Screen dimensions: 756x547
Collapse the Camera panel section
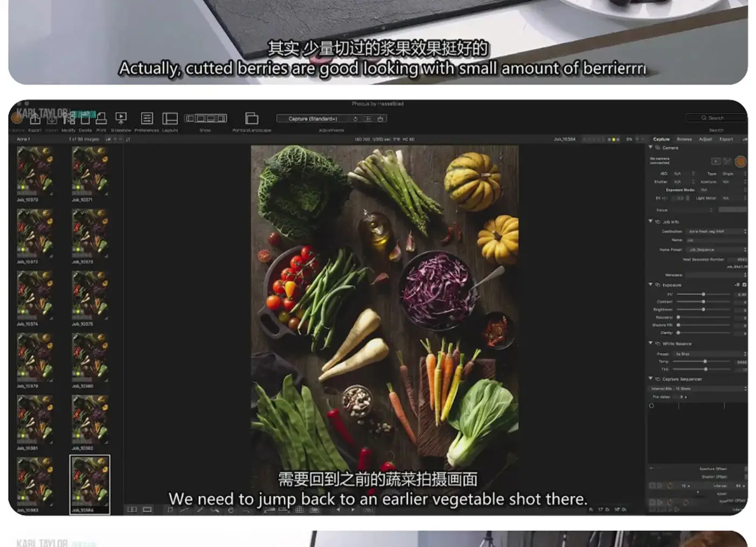651,147
